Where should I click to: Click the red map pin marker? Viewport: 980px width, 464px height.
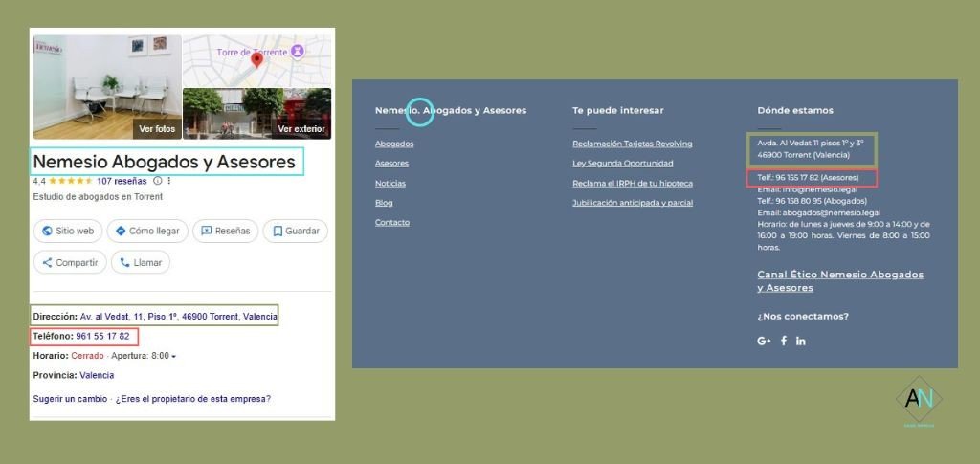(256, 60)
